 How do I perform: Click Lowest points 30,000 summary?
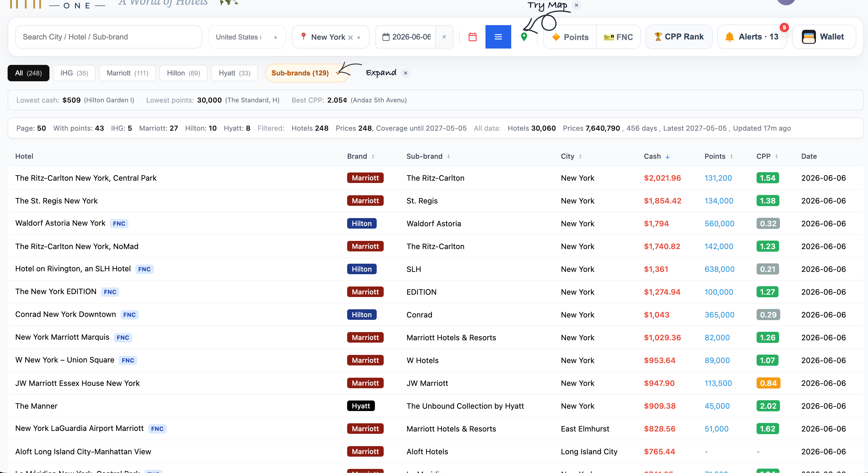point(213,100)
